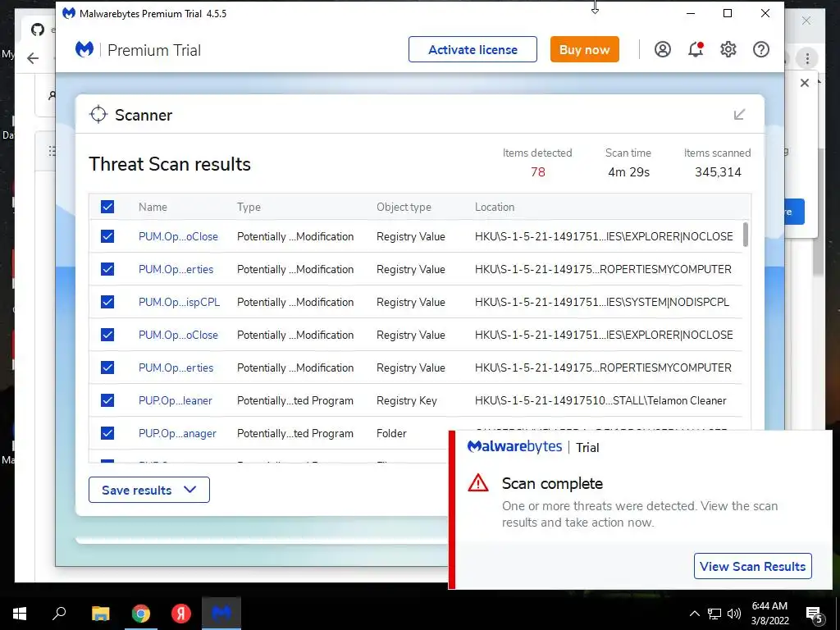Image resolution: width=840 pixels, height=630 pixels.
Task: Click the browser back arrow behind Malwarebytes
Action: click(x=33, y=58)
